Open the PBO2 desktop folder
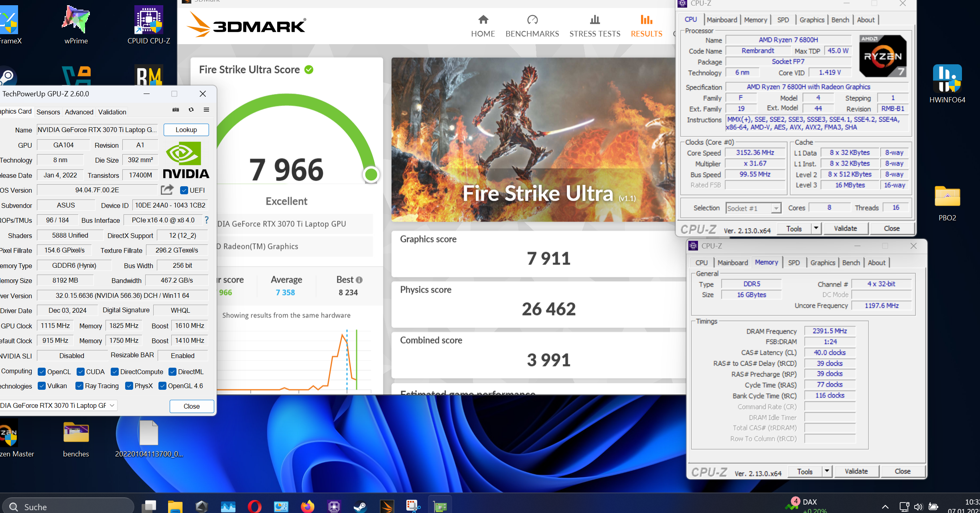Viewport: 980px width, 513px height. coord(947,203)
